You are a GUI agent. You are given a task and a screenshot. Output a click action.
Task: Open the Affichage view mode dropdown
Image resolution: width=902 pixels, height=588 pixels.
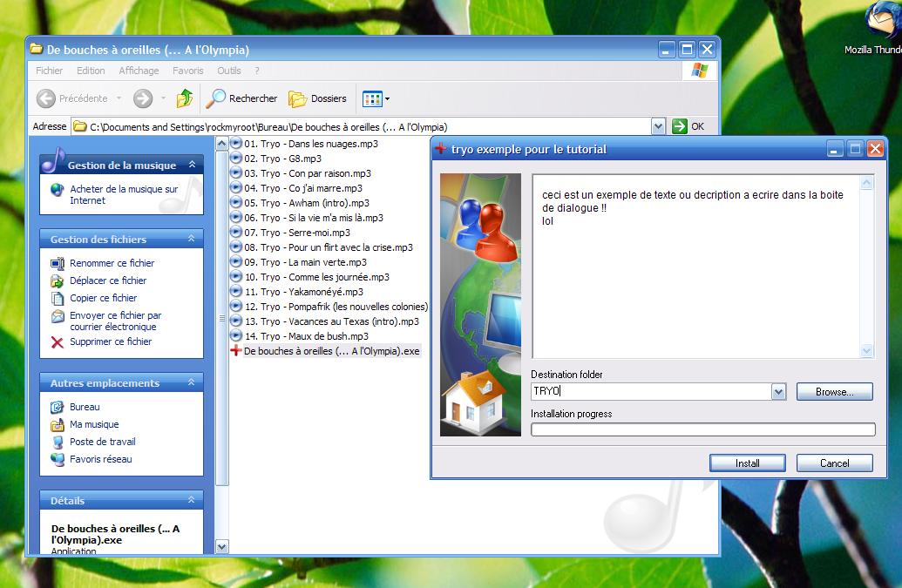(376, 98)
